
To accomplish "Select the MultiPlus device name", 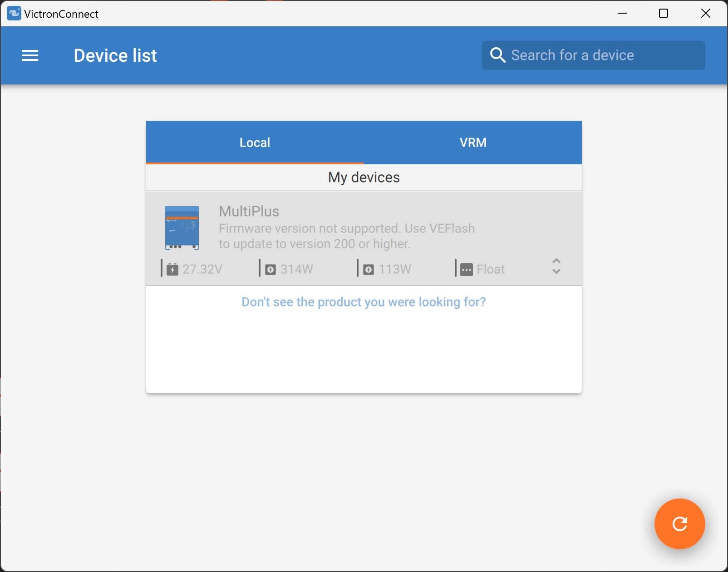I will (249, 212).
